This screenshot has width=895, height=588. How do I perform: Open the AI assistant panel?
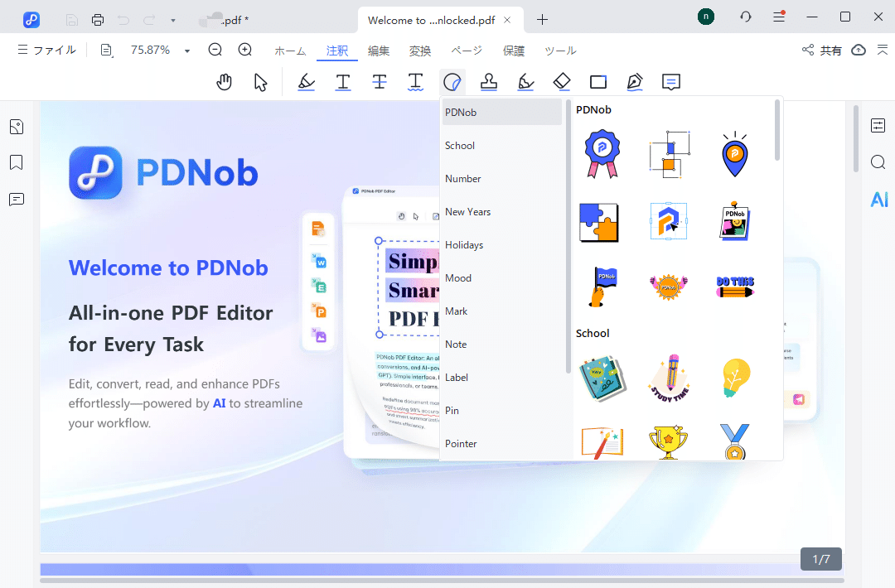[878, 199]
